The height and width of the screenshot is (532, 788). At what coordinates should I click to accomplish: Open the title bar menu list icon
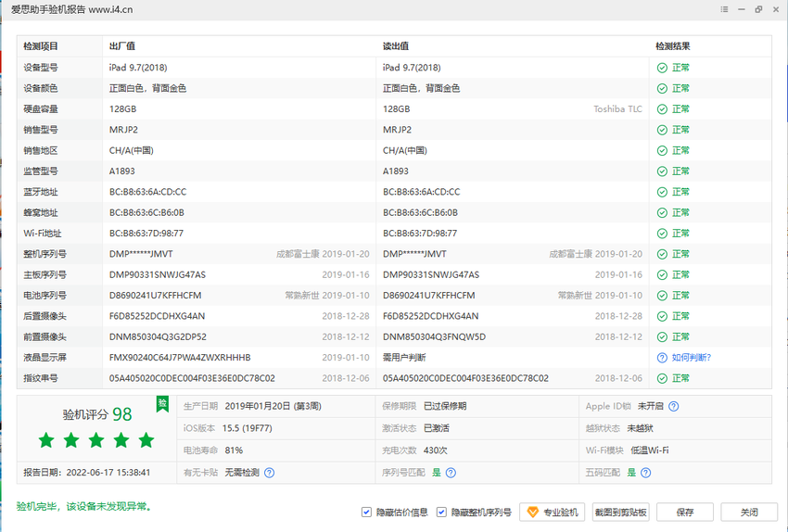[724, 9]
